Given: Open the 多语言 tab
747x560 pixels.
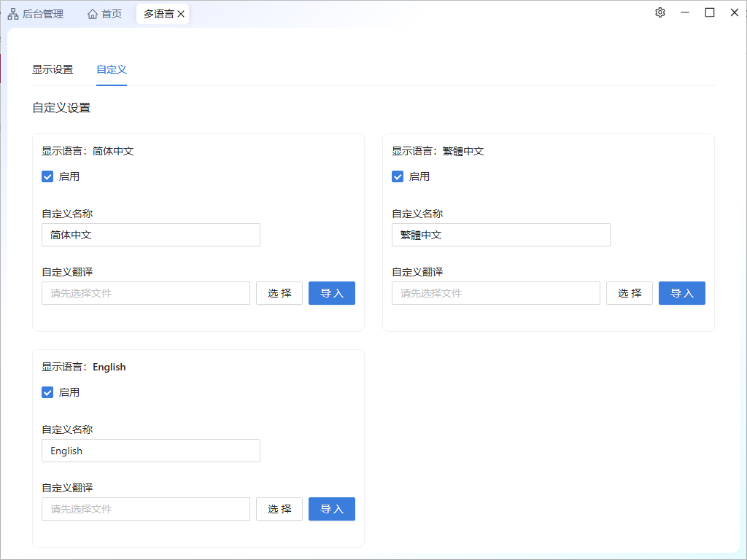Looking at the screenshot, I should [x=158, y=14].
